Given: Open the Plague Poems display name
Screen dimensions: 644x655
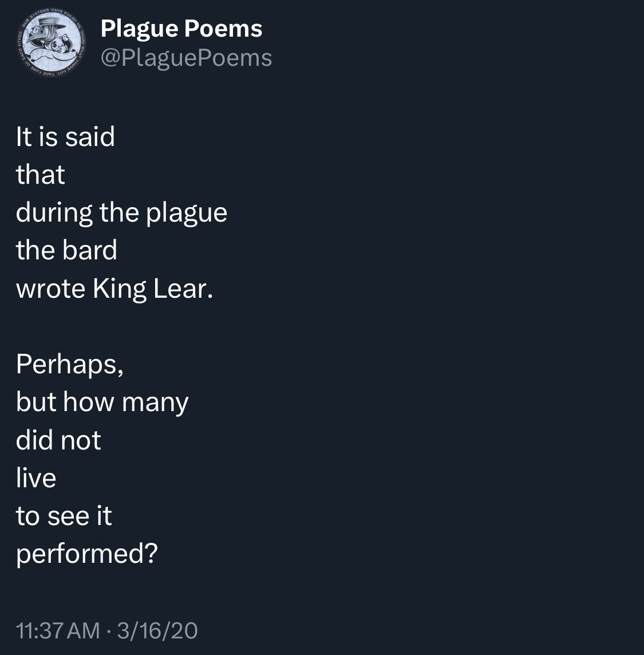Looking at the screenshot, I should [x=181, y=29].
